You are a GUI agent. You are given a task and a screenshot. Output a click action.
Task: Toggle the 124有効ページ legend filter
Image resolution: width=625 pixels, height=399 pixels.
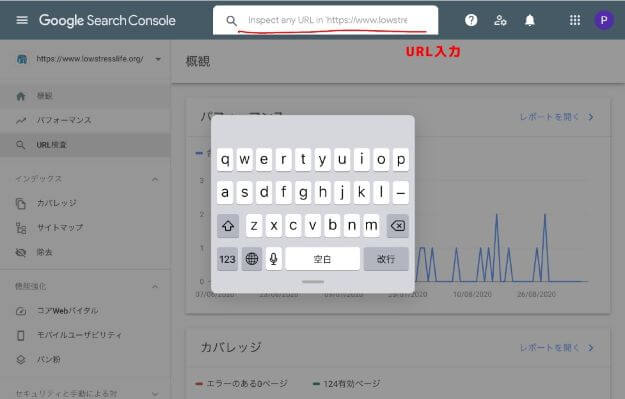[x=346, y=384]
